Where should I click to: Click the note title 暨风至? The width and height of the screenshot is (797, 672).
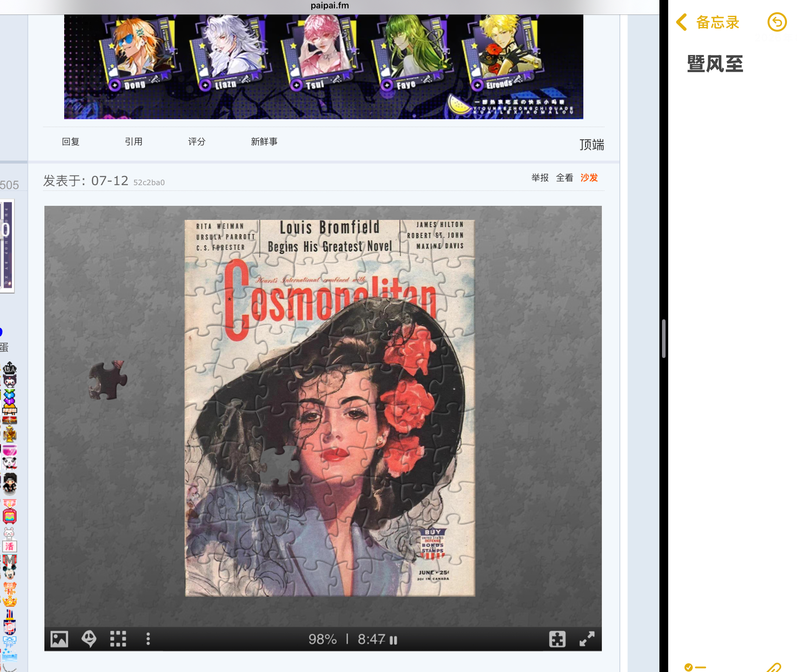[x=715, y=64]
